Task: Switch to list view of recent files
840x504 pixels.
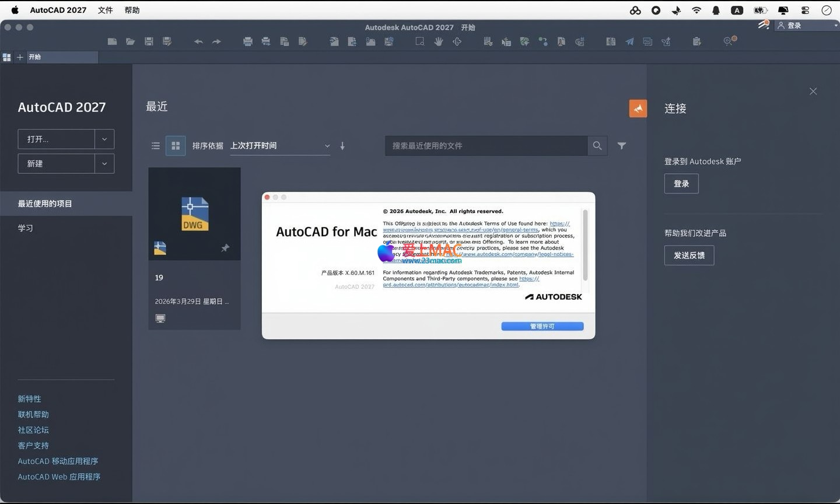Action: click(156, 146)
